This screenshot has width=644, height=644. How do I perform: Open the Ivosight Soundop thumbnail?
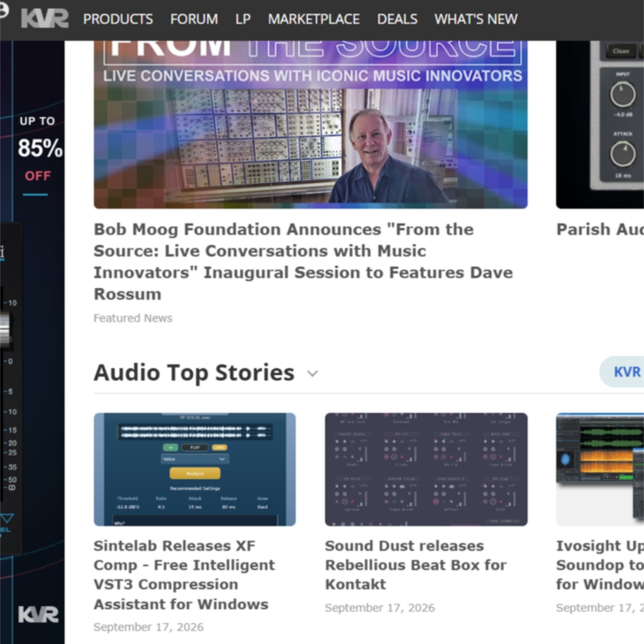pos(599,469)
